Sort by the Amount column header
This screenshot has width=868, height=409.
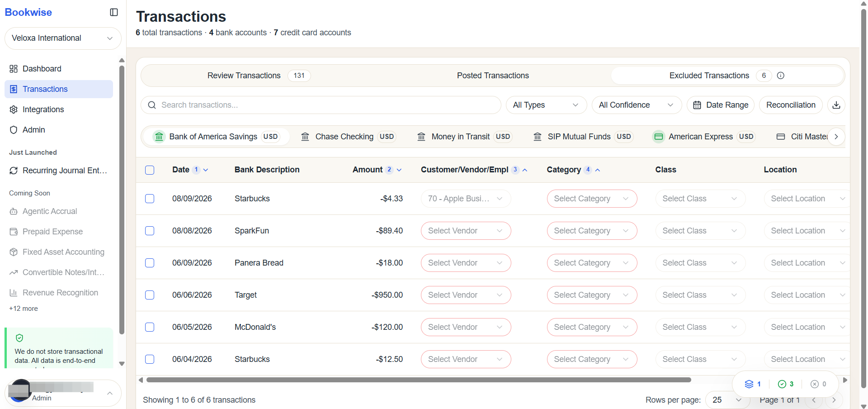click(377, 170)
